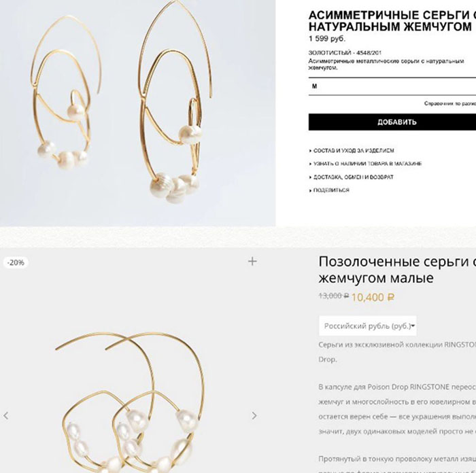This screenshot has height=473, width=476.
Task: Click the discounted price 10,400 ₽
Action: (373, 298)
